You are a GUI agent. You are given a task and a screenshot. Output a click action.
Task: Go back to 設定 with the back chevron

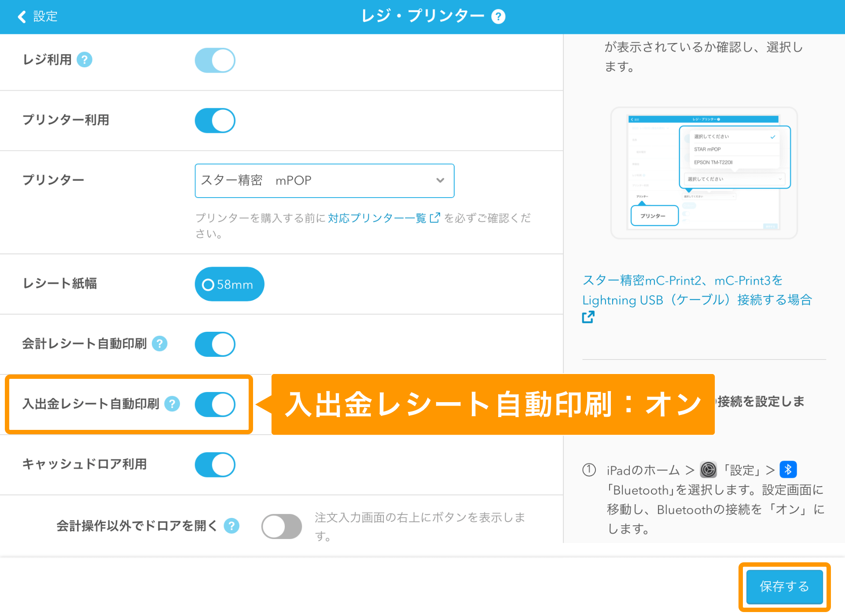pos(22,17)
